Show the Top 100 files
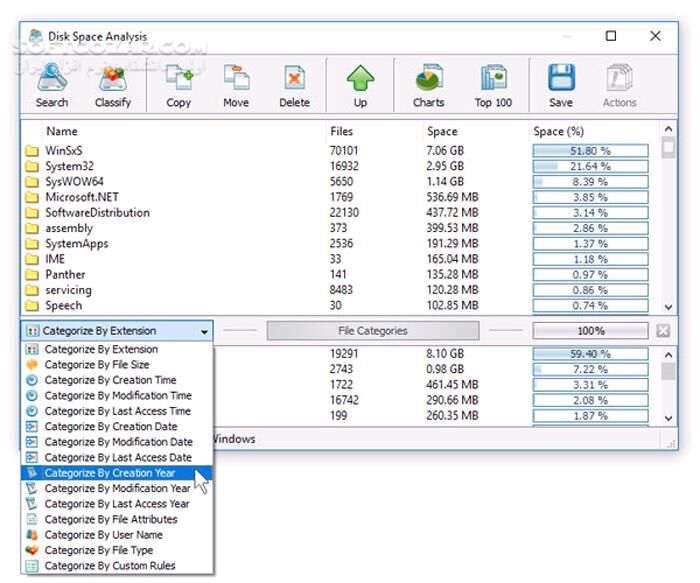This screenshot has width=700, height=583. pos(493,84)
